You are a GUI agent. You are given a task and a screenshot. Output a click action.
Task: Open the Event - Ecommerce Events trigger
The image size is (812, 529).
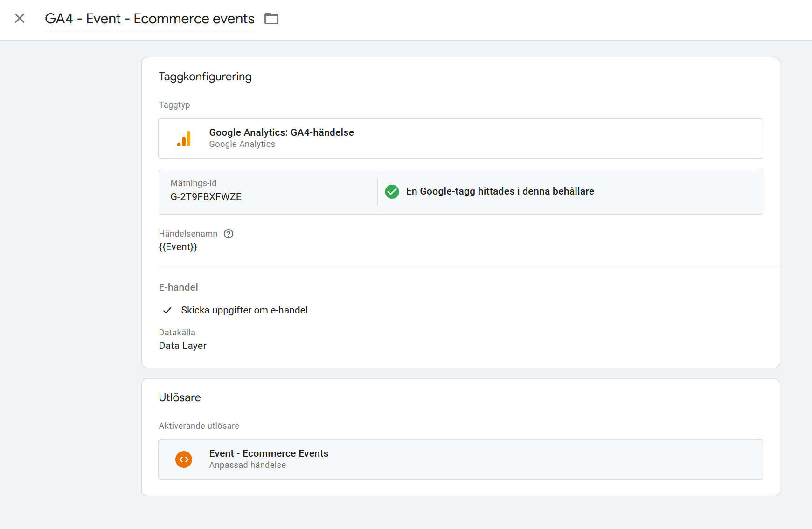[x=461, y=459]
